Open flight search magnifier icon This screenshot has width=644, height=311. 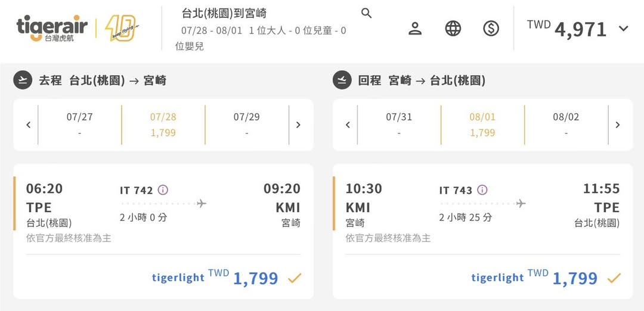click(367, 13)
